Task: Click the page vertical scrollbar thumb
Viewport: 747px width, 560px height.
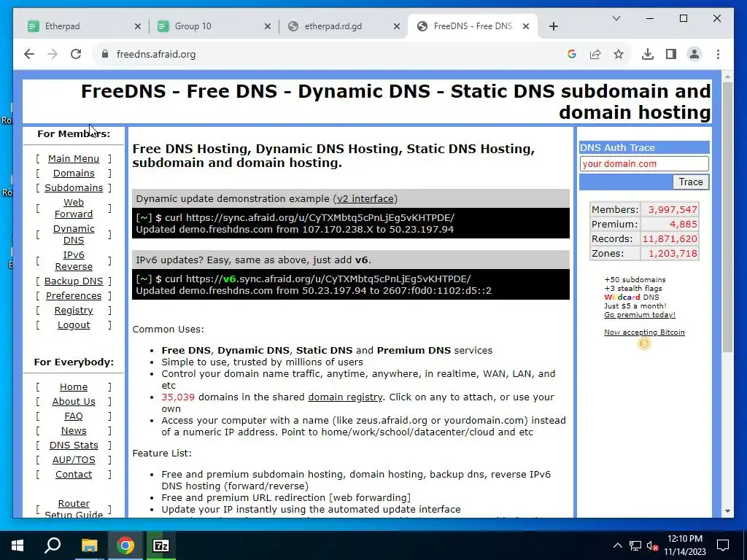Action: [x=727, y=217]
